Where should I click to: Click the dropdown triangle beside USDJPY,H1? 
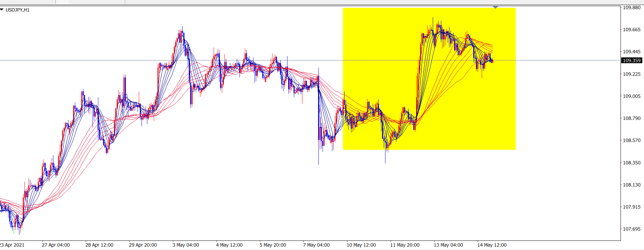point(2,10)
